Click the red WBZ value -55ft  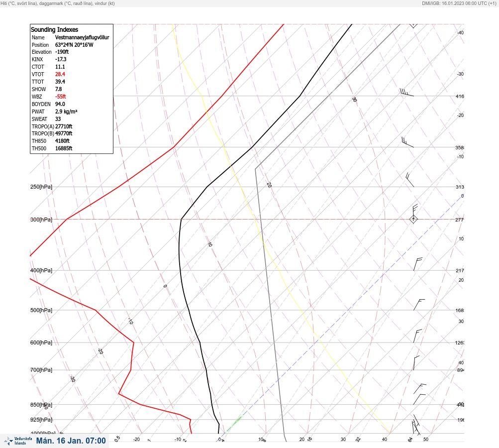[61, 97]
